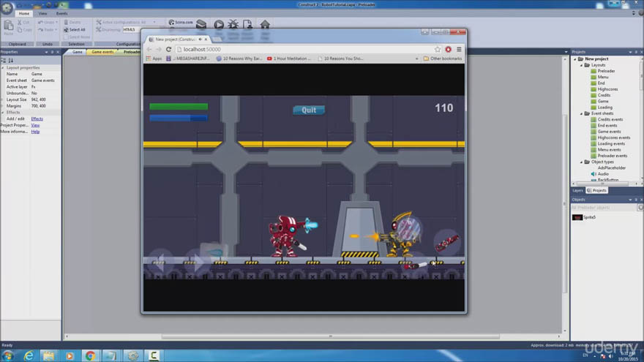
Task: Click the Store box icon in ribbon
Action: (201, 25)
